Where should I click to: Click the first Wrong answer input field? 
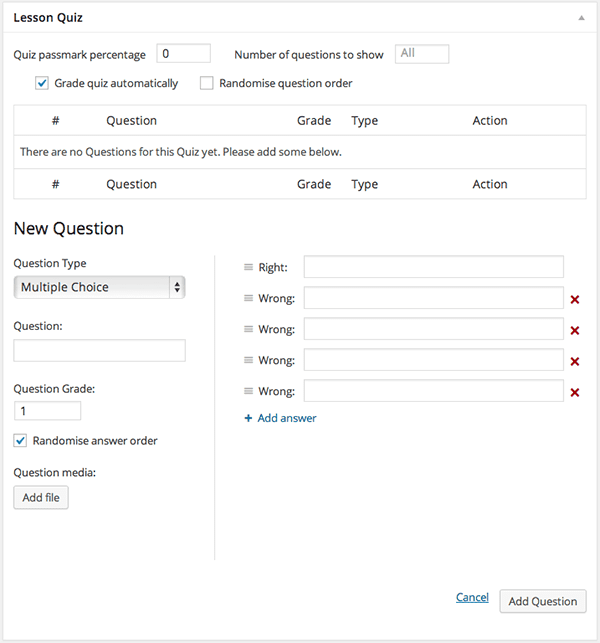point(433,298)
